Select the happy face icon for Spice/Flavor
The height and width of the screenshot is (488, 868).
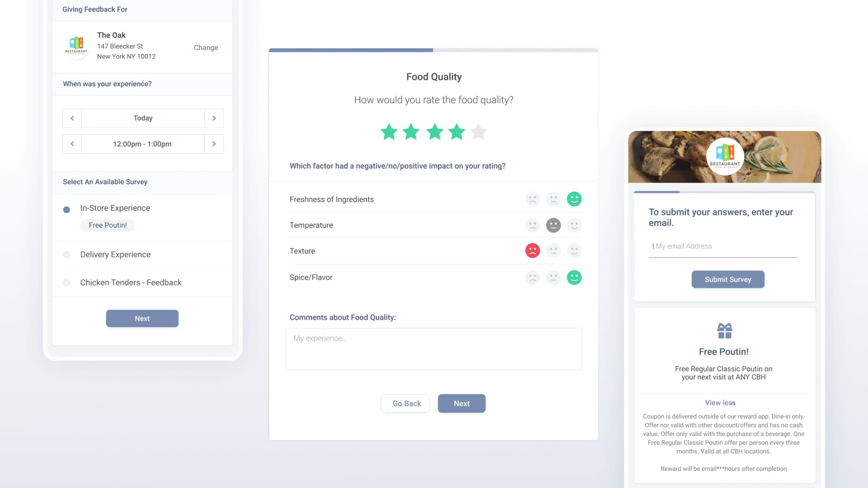(574, 276)
